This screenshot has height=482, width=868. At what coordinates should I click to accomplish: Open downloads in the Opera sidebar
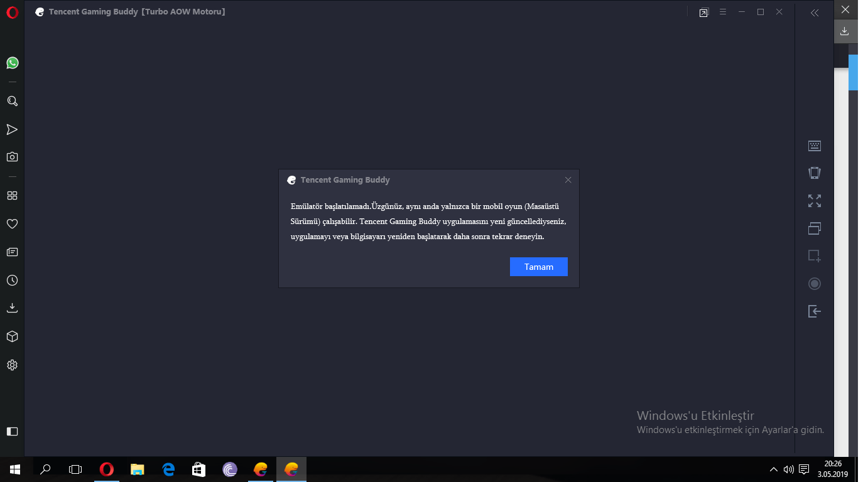12,308
